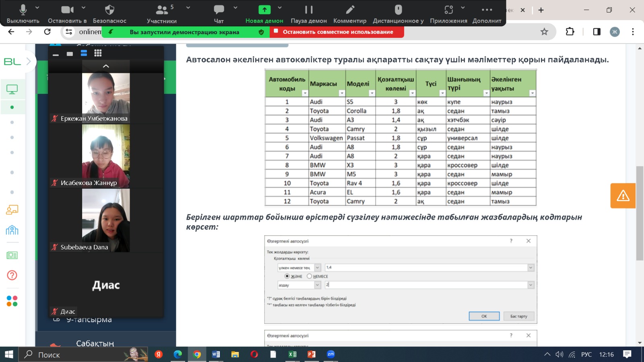This screenshot has width=644, height=362.
Task: Expand BL sidebar with chevron
Action: 29,62
